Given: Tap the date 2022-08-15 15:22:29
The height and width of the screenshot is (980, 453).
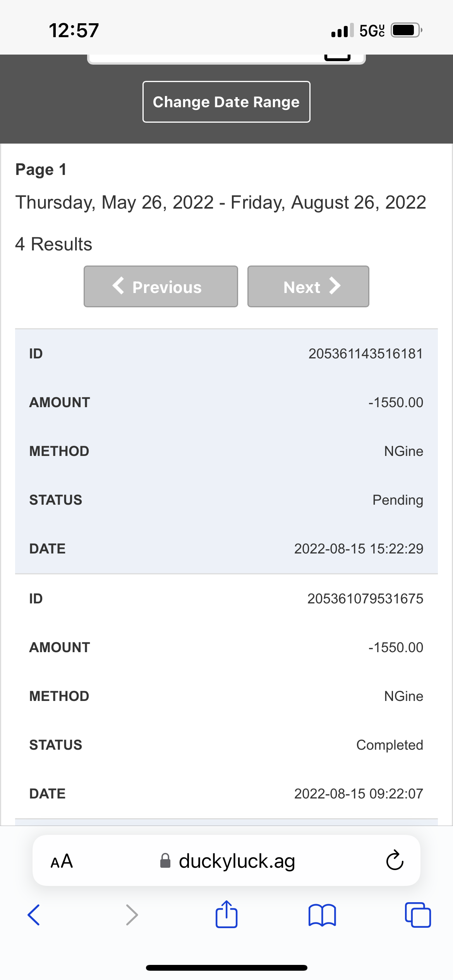Looking at the screenshot, I should 359,549.
